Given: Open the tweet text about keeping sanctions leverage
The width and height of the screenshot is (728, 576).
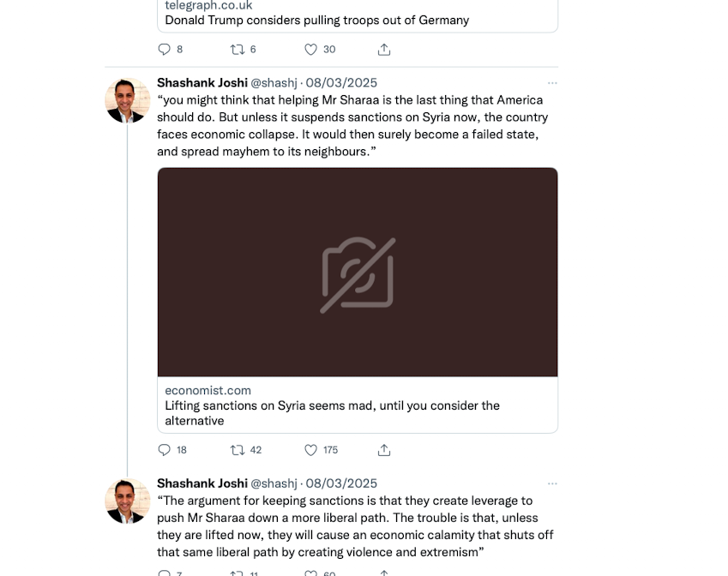Looking at the screenshot, I should coord(355,526).
